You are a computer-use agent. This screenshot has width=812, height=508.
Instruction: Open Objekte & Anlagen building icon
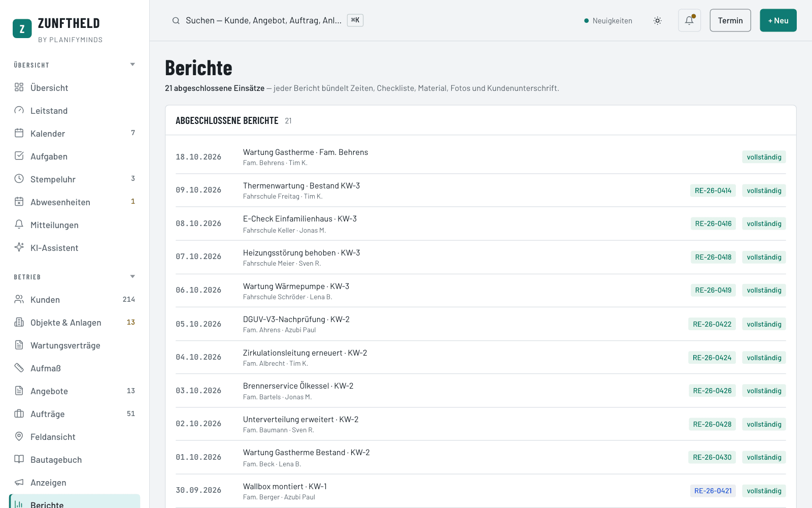pyautogui.click(x=19, y=322)
